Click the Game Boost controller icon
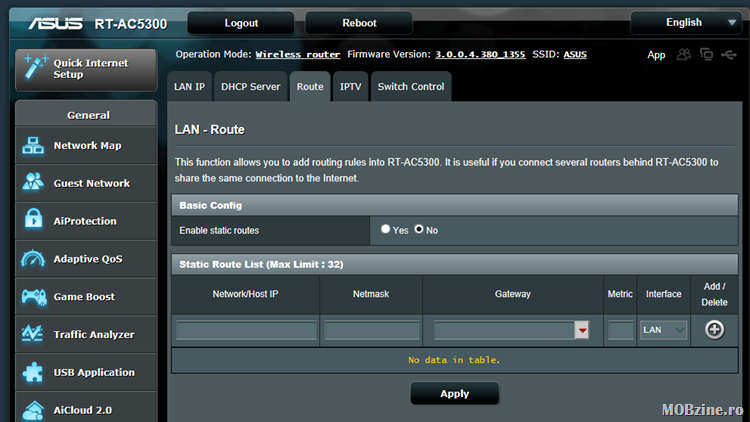Viewport: 750px width, 422px height. tap(33, 297)
